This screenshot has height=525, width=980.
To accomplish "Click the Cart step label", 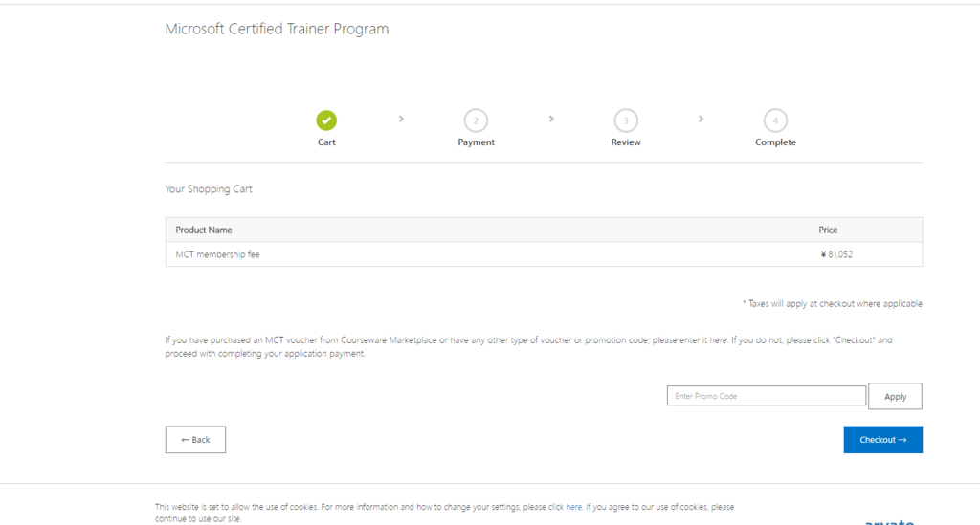I will coord(326,142).
